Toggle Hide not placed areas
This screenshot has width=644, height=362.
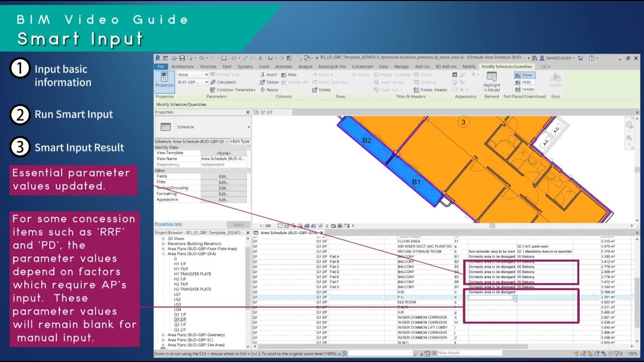point(523,82)
